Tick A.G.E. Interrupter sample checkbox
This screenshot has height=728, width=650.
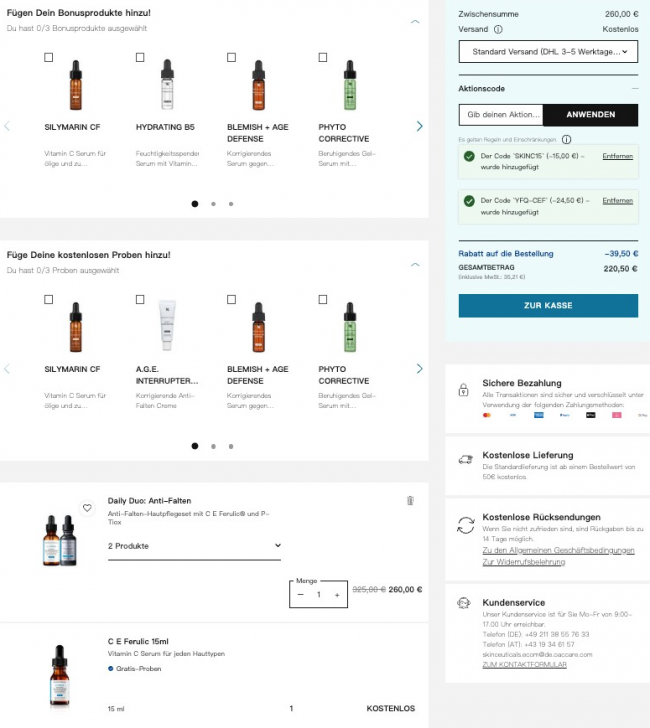139,300
